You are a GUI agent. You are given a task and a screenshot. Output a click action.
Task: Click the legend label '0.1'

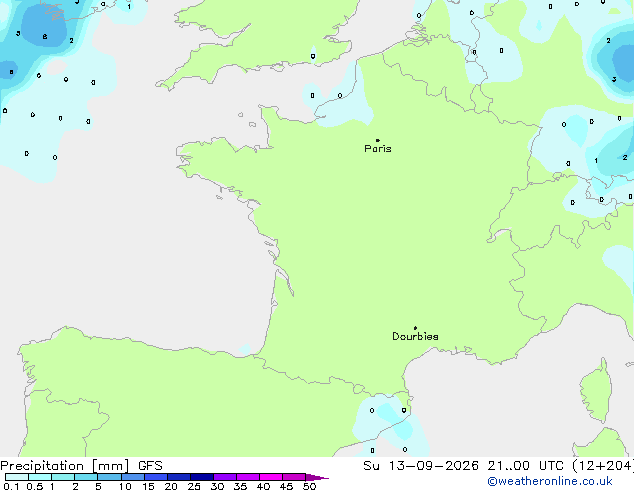click(x=11, y=486)
